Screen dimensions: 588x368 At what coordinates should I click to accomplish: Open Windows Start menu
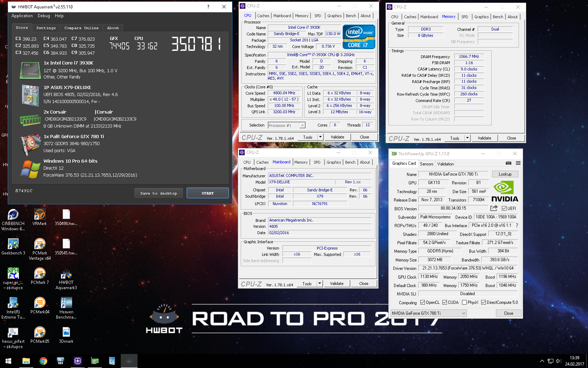8,361
